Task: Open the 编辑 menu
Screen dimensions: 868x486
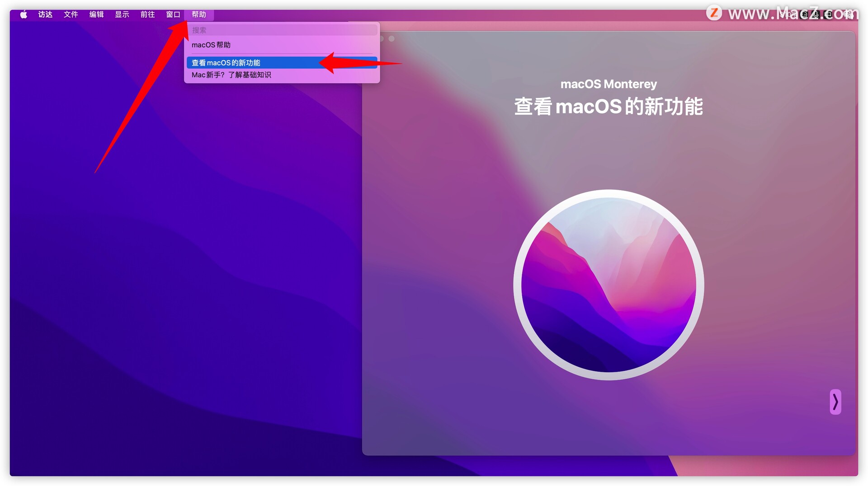Action: (x=96, y=14)
